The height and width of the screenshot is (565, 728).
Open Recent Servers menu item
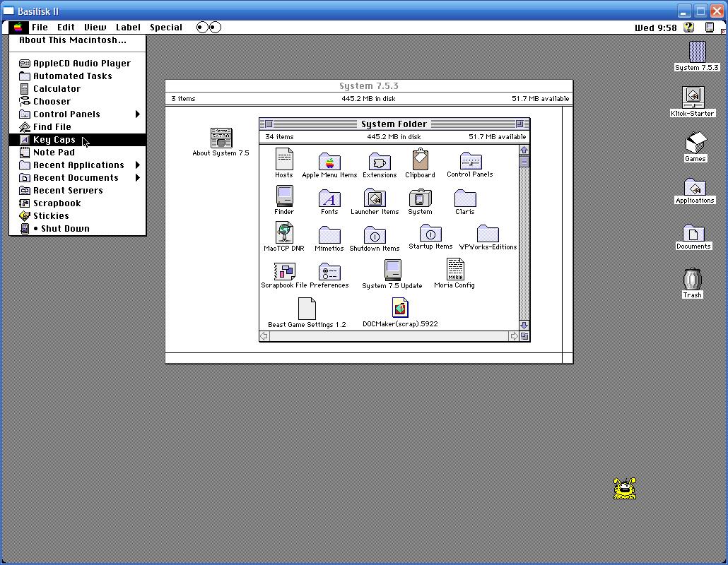[x=78, y=191]
